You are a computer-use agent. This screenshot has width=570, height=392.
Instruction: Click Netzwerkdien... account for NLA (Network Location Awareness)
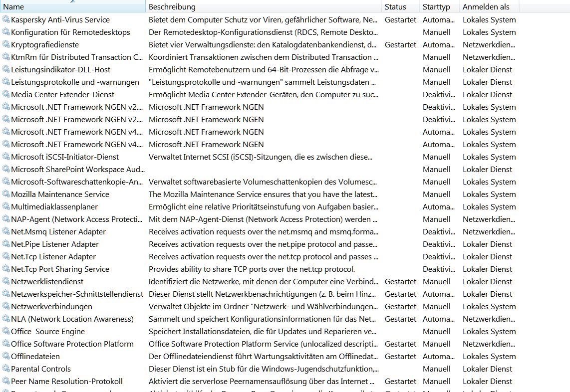(489, 319)
